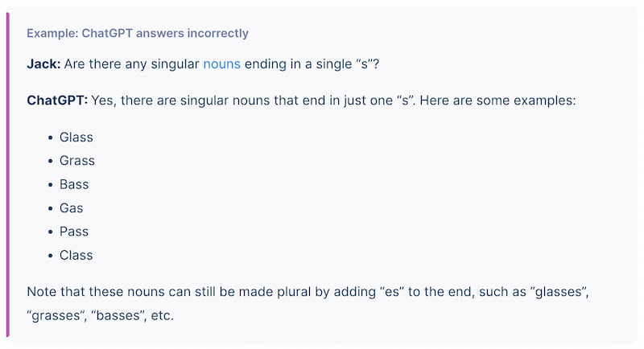Select the "Grass" list item
This screenshot has width=644, height=349.
tap(77, 161)
